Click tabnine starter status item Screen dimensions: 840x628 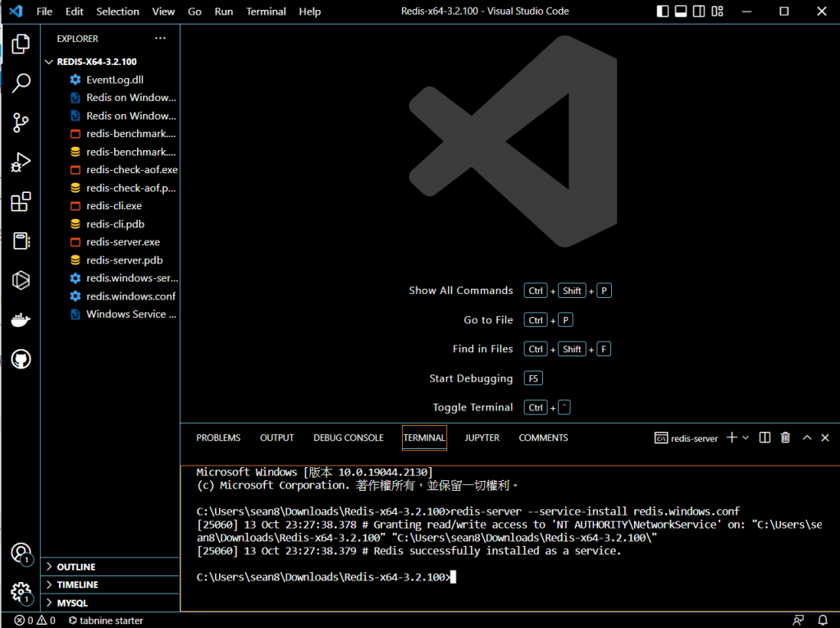tap(106, 621)
